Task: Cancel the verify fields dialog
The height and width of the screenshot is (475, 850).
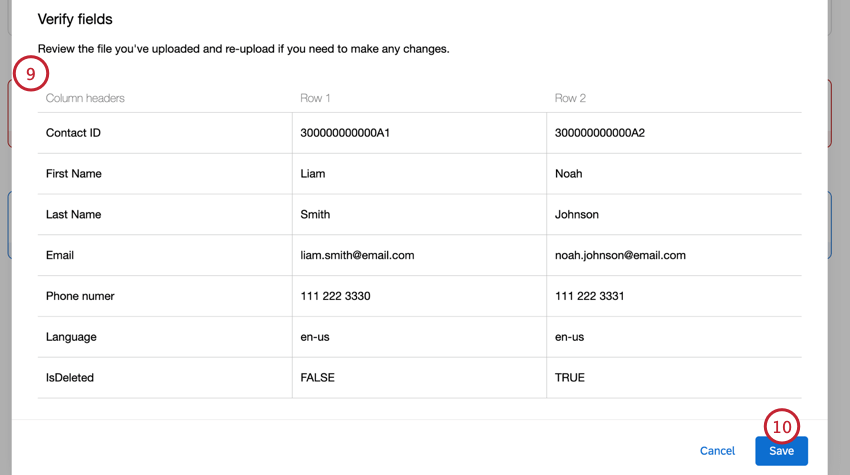Action: coord(717,451)
